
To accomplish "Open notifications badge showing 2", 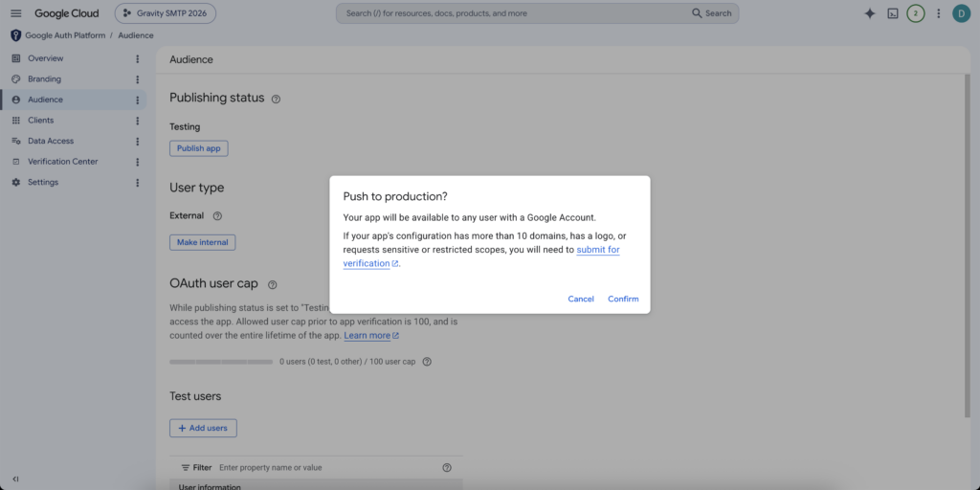I will 916,13.
